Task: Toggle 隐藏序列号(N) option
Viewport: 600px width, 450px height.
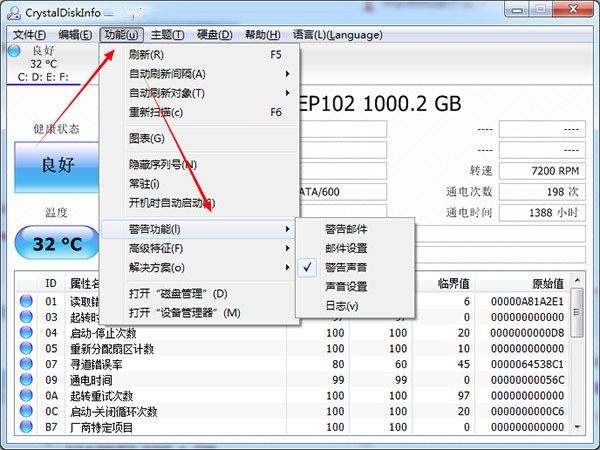Action: 199,165
